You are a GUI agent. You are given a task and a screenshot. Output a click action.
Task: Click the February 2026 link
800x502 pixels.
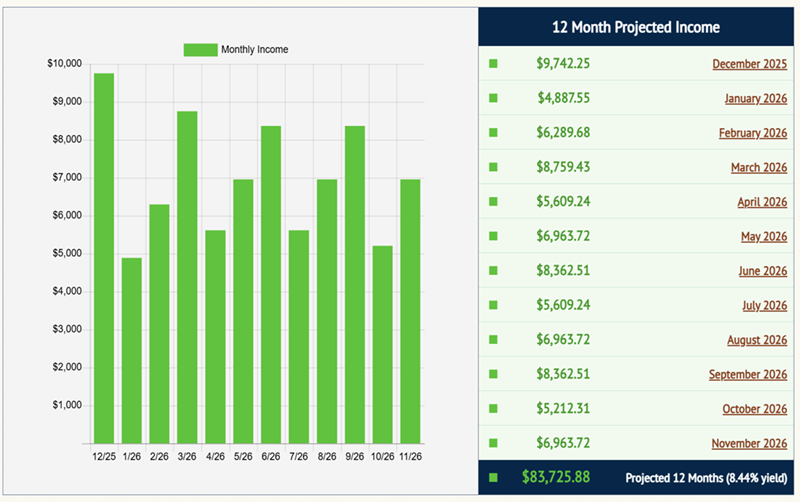click(x=752, y=133)
